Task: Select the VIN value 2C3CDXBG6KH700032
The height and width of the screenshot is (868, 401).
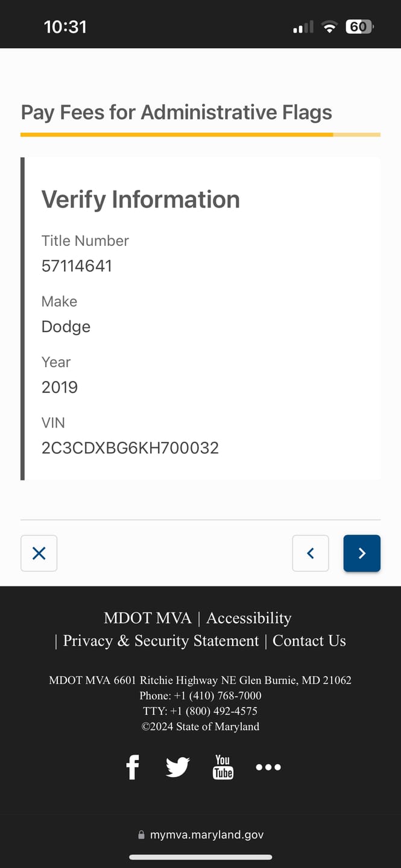Action: click(x=130, y=448)
